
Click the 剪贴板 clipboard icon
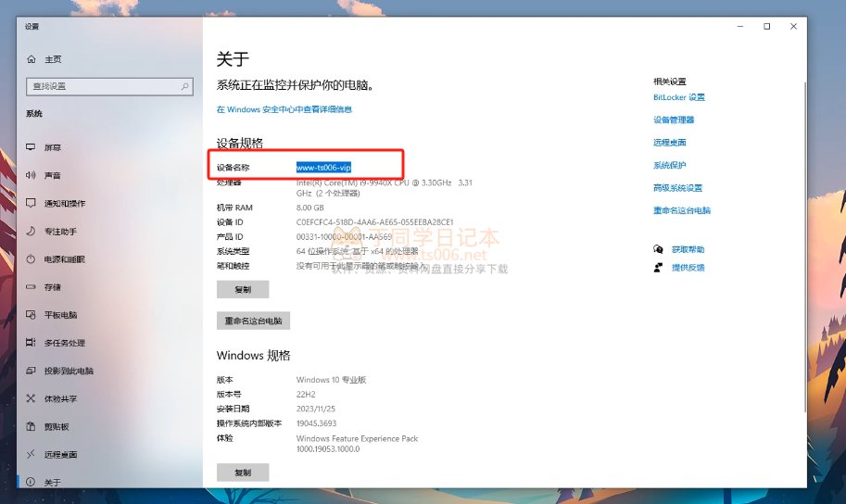point(32,427)
